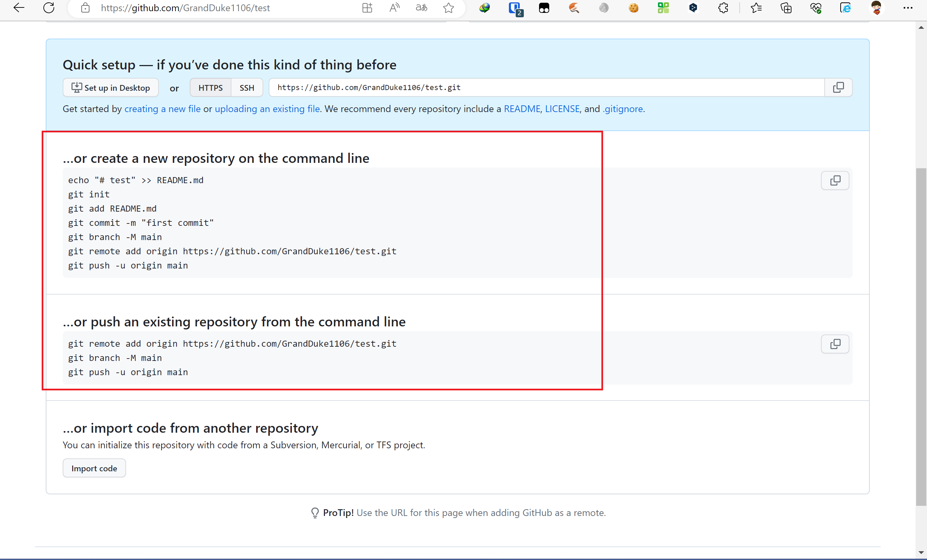Follow the .gitignore link

623,109
